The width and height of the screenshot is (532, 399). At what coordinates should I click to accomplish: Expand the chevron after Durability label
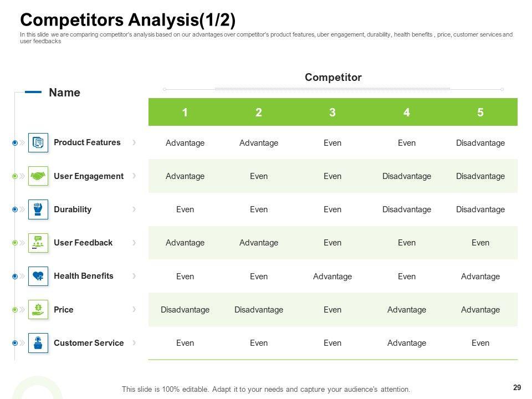pos(134,209)
